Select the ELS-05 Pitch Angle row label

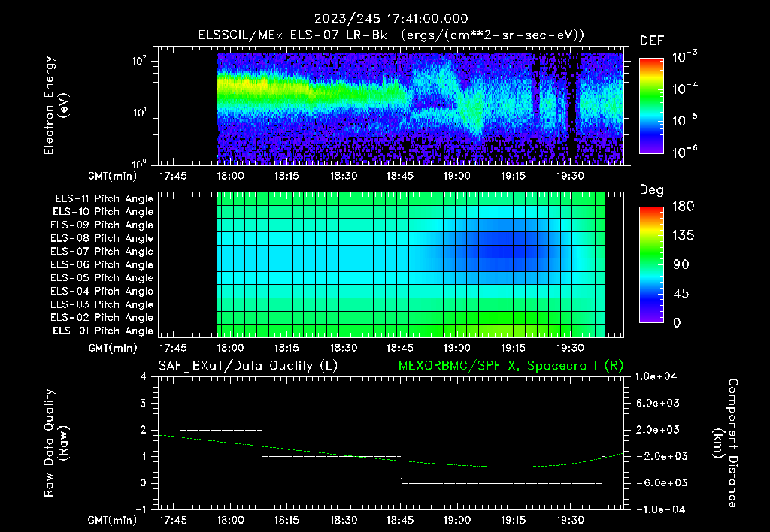pyautogui.click(x=102, y=278)
